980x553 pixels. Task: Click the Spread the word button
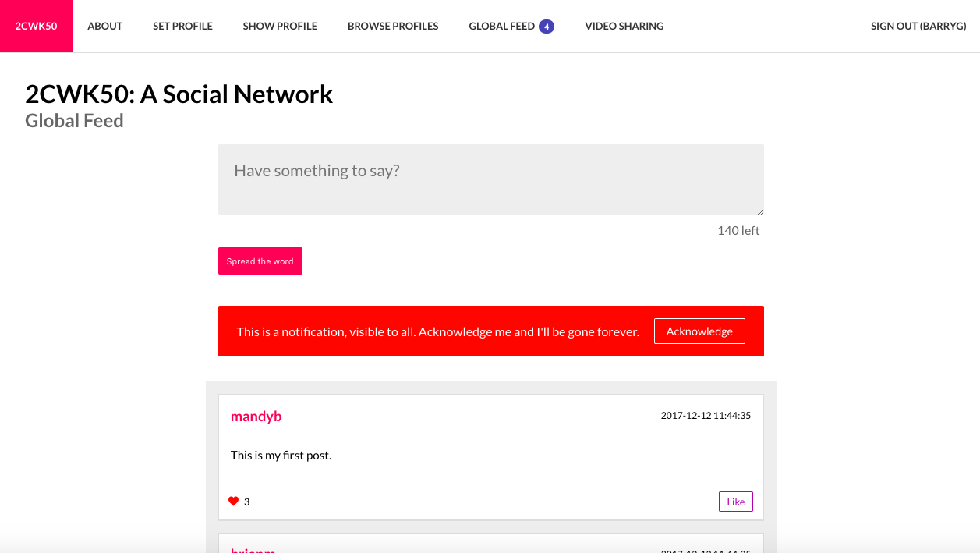tap(260, 261)
